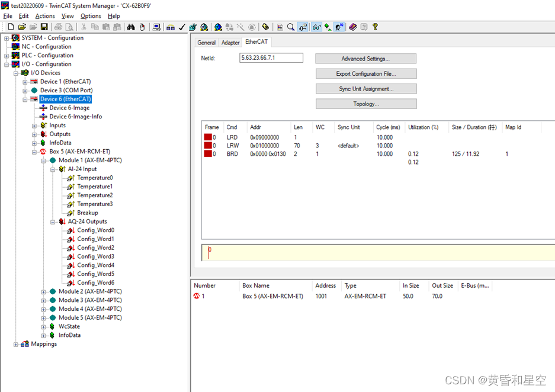Expand Device 3 (COM Port) node
This screenshot has width=555, height=392.
click(x=25, y=91)
